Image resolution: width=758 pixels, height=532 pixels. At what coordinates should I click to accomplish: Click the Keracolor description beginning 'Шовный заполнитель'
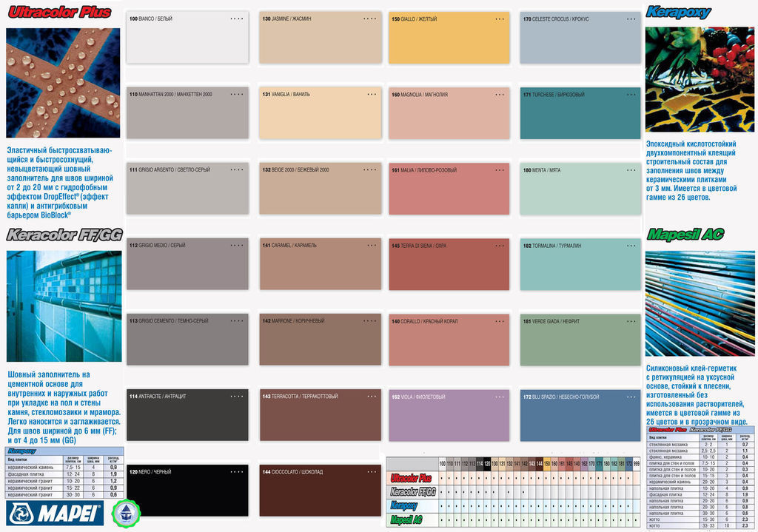[64, 407]
